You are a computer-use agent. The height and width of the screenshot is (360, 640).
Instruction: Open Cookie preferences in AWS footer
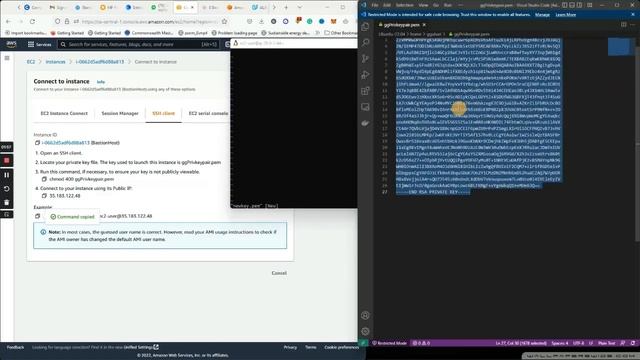[x=341, y=347]
